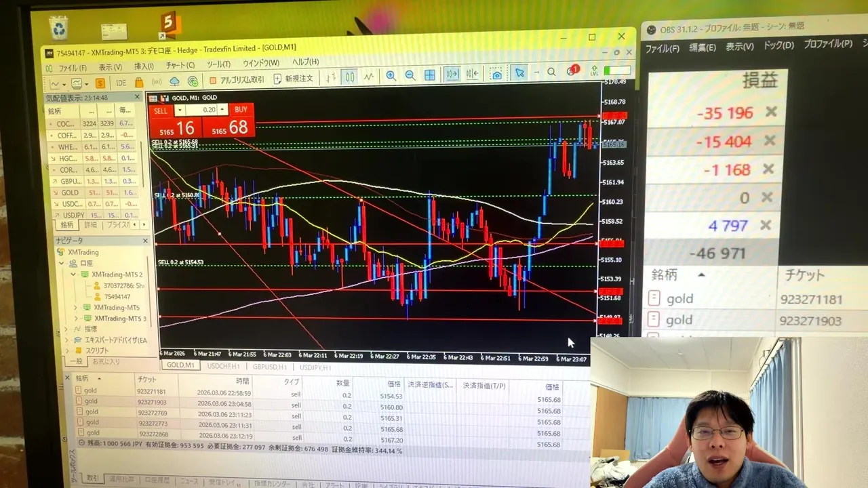Switch to GBPUSD,H1 chart tab
868x488 pixels.
click(269, 367)
